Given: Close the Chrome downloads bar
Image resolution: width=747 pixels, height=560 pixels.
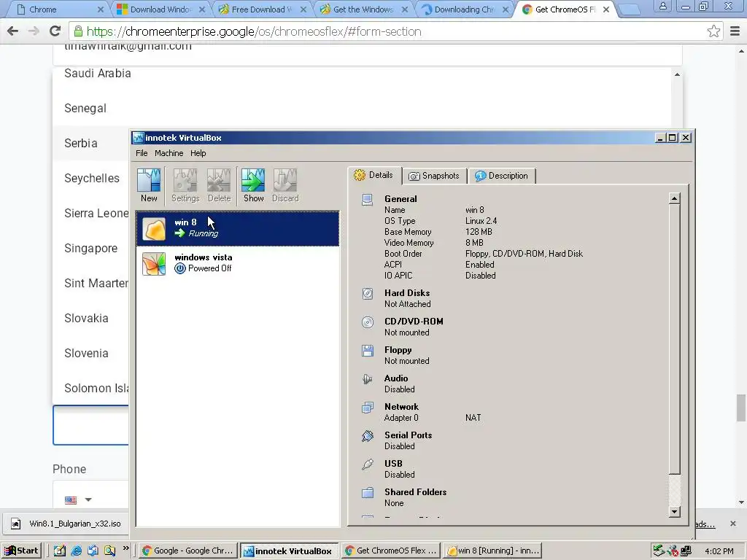Looking at the screenshot, I should (x=732, y=524).
